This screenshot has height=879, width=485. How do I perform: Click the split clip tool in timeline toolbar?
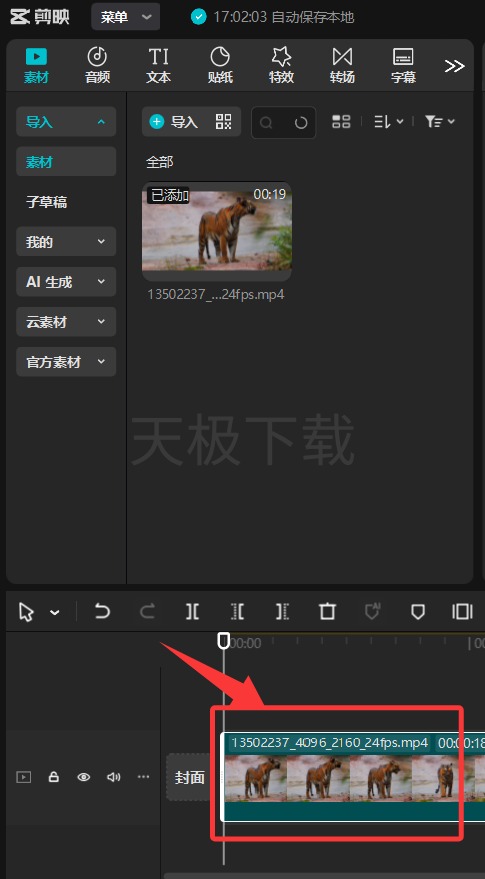pyautogui.click(x=192, y=612)
